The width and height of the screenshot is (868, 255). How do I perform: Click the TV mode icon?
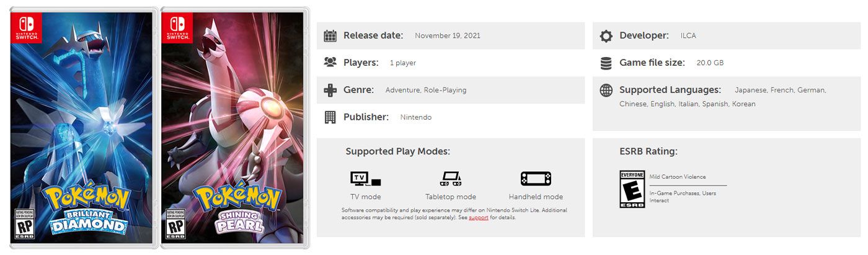click(366, 179)
